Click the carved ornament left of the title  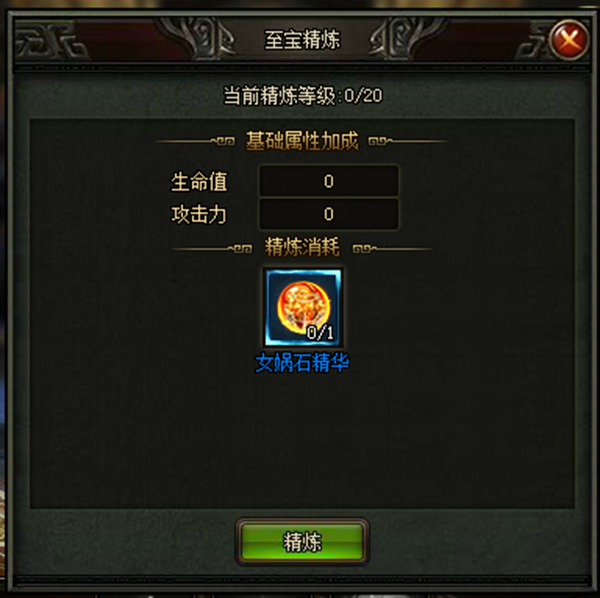pyautogui.click(x=199, y=38)
